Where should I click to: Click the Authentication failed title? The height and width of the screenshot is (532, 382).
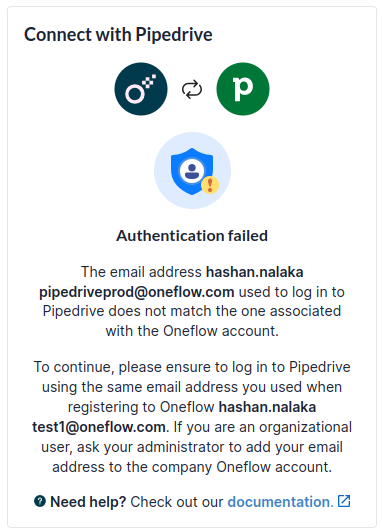pyautogui.click(x=192, y=236)
